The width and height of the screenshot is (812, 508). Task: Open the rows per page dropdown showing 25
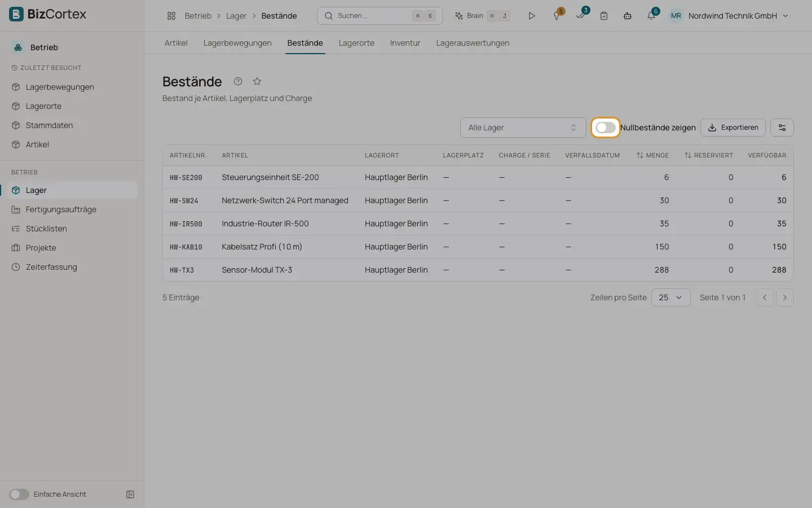click(x=671, y=297)
